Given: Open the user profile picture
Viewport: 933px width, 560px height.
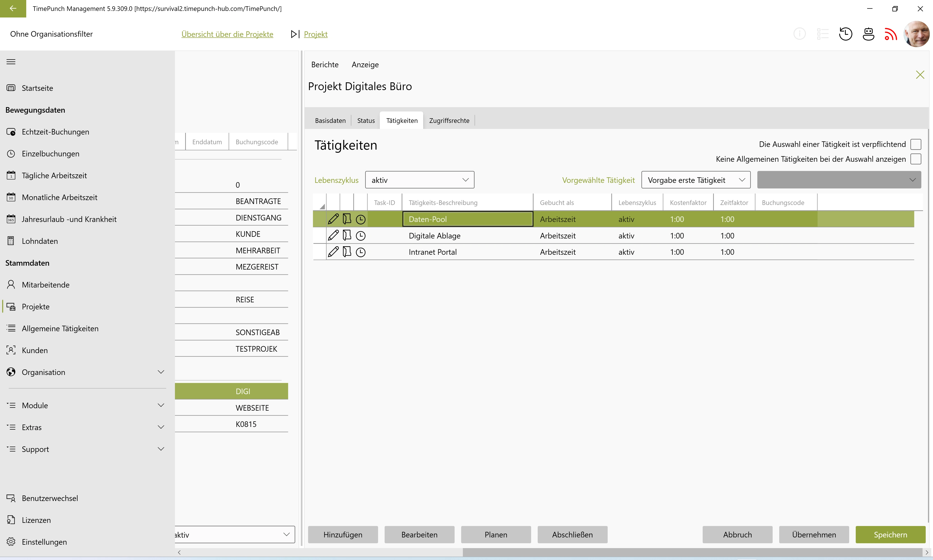Looking at the screenshot, I should click(x=916, y=34).
